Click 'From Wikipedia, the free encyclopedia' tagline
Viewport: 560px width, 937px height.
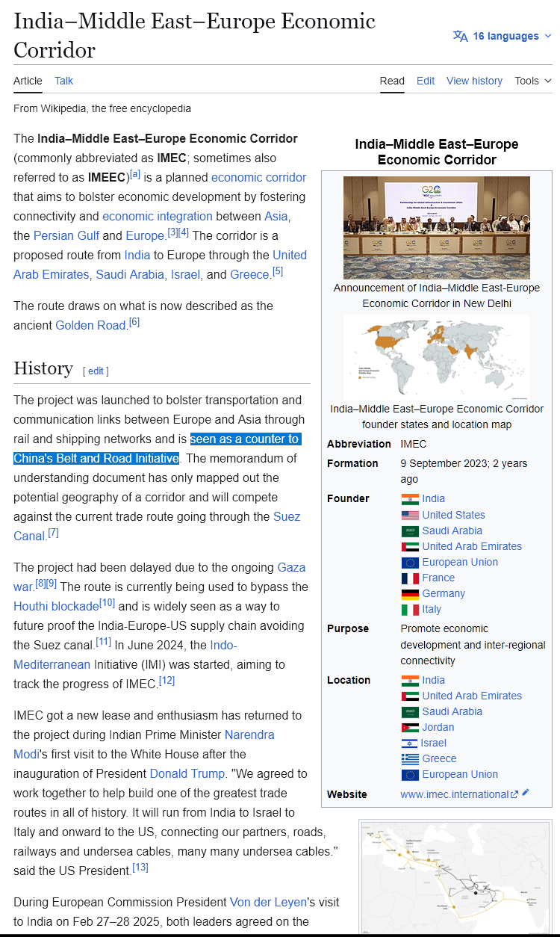tap(102, 108)
